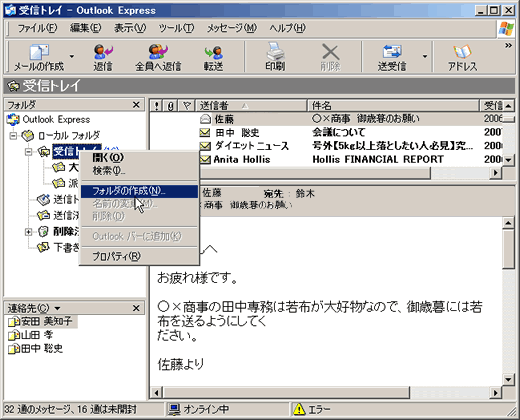The width and height of the screenshot is (520, 420).
Task: Select contact 田中 聡史 in contacts list
Action: (x=36, y=349)
